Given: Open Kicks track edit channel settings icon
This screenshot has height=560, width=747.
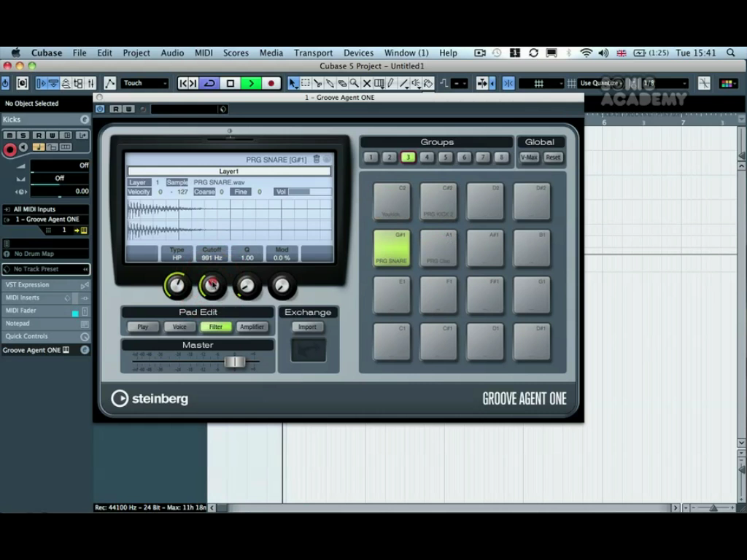Looking at the screenshot, I should coord(85,120).
